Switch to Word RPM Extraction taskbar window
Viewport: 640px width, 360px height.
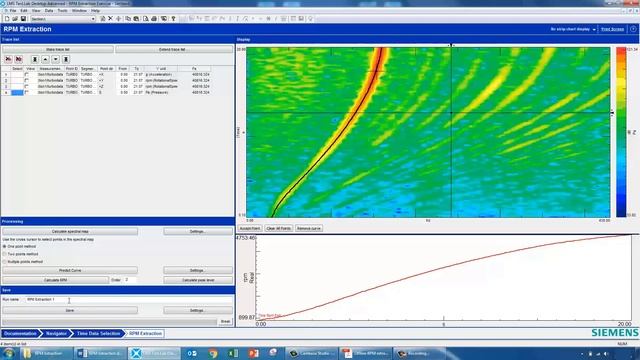(x=100, y=353)
